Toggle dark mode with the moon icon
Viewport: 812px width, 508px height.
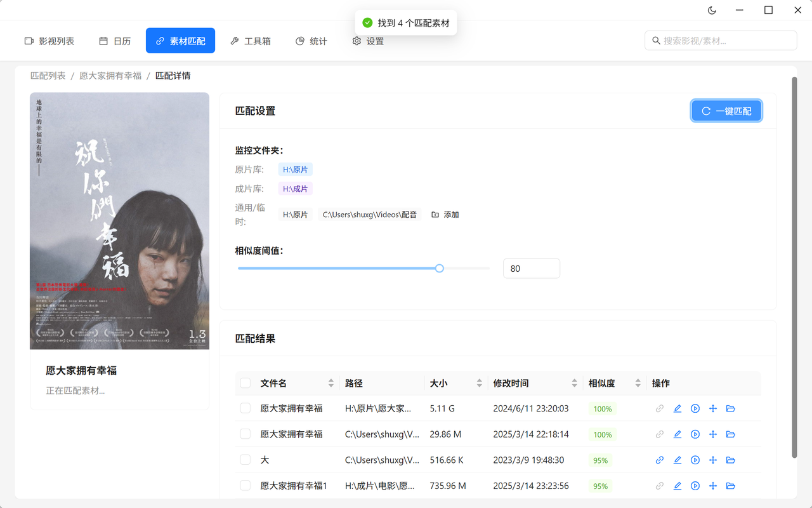click(x=712, y=10)
